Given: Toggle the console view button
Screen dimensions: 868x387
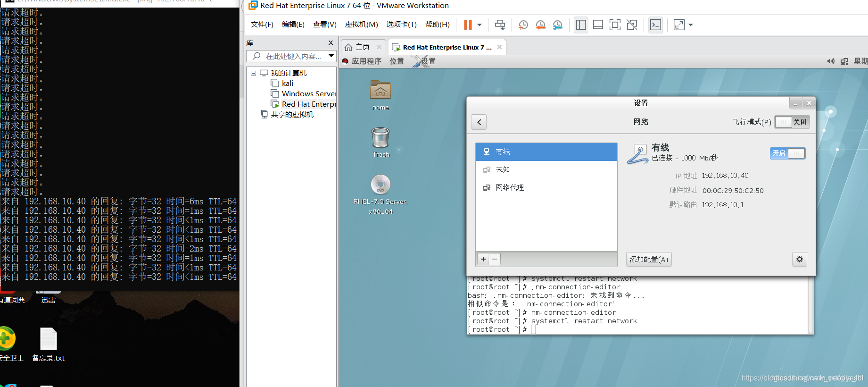Looking at the screenshot, I should click(655, 25).
